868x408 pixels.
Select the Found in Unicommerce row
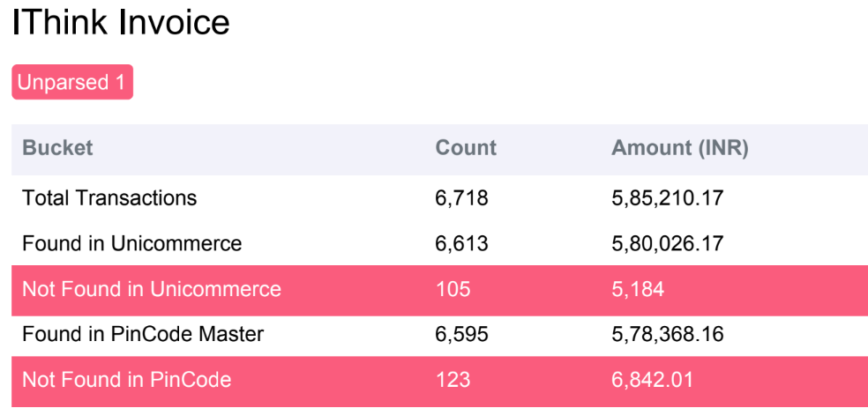(439, 243)
